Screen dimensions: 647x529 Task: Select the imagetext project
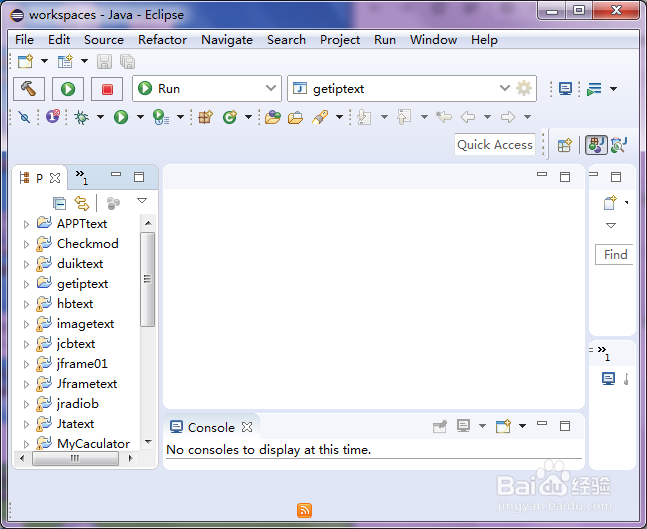click(x=85, y=324)
